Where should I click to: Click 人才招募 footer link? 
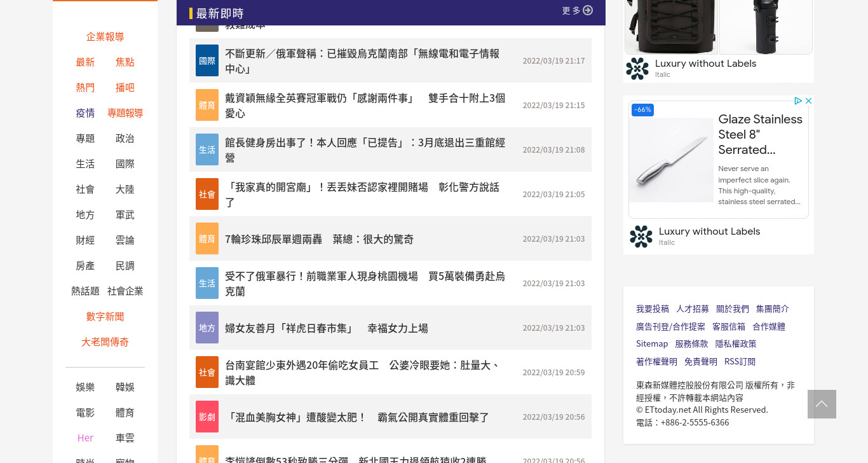pos(693,309)
